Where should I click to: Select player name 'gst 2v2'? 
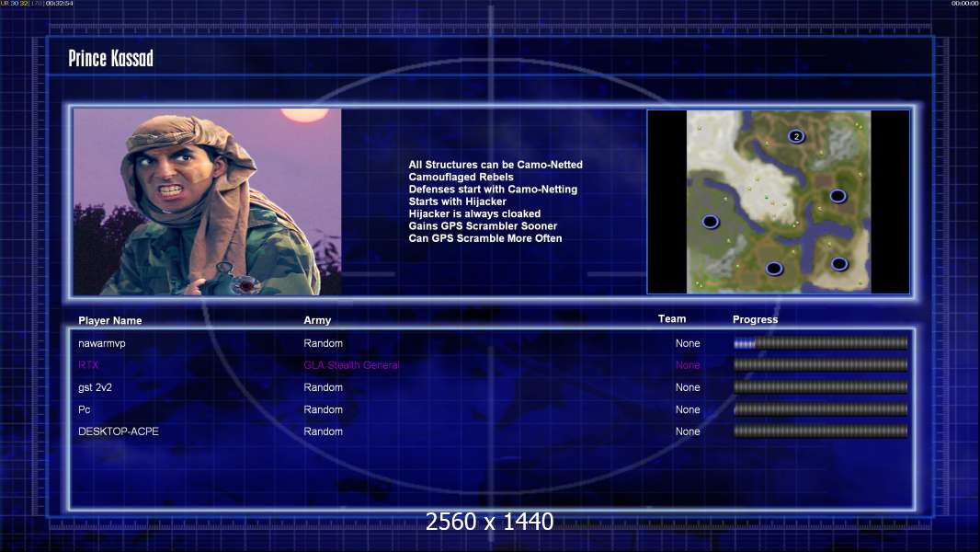coord(95,387)
